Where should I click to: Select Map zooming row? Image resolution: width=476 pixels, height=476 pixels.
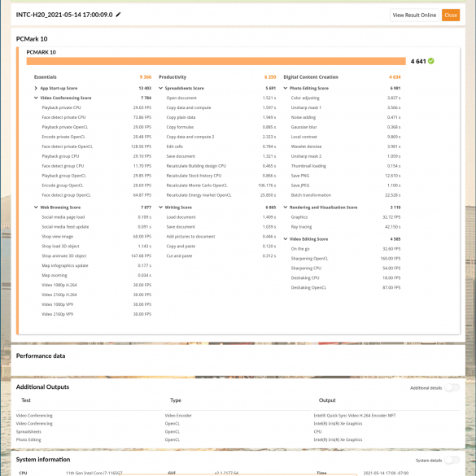coord(96,275)
